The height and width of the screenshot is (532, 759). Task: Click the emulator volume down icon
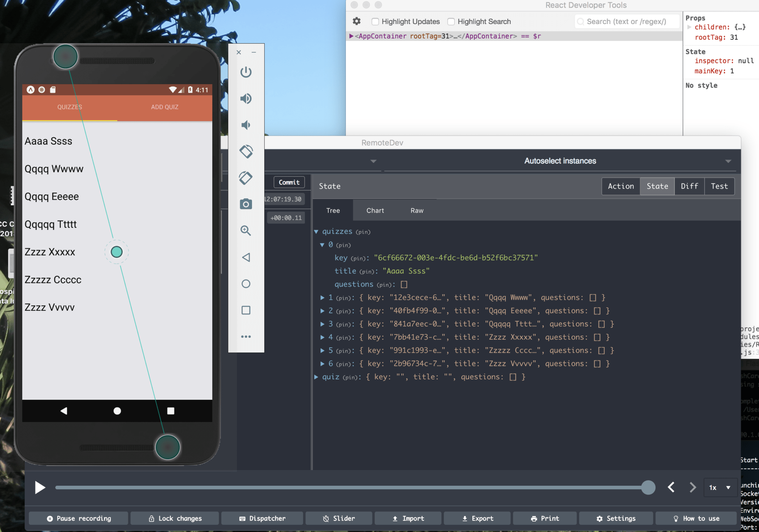point(246,125)
